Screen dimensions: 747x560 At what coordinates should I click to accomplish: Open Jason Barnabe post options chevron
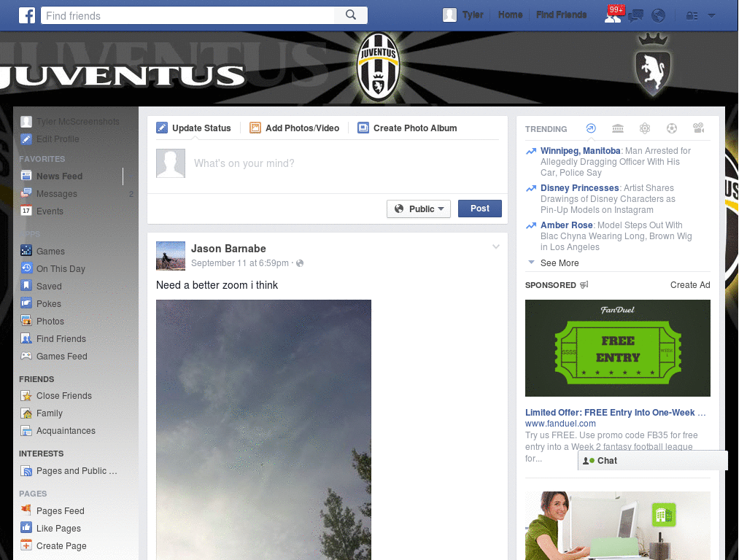click(x=496, y=246)
